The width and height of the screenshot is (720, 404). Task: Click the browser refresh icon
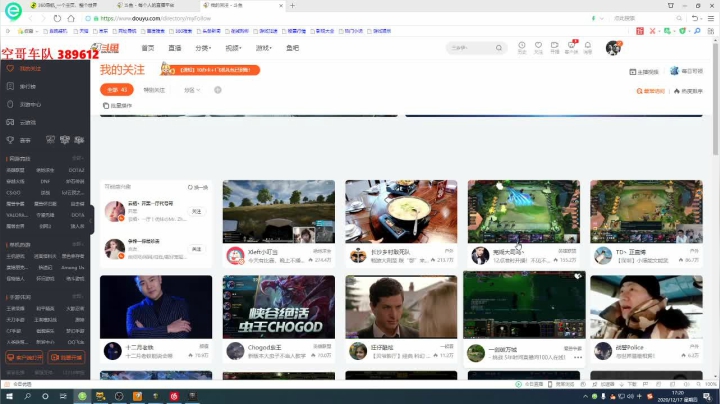[57, 18]
